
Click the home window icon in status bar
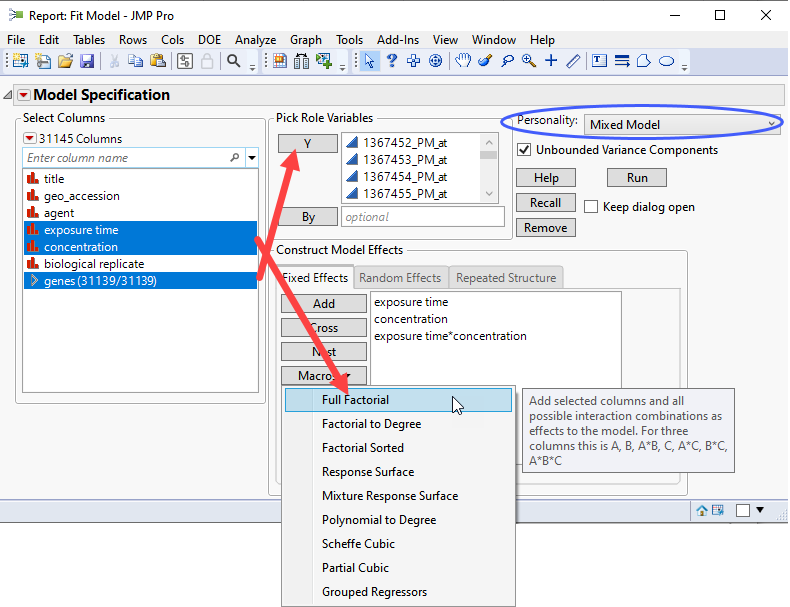point(702,510)
